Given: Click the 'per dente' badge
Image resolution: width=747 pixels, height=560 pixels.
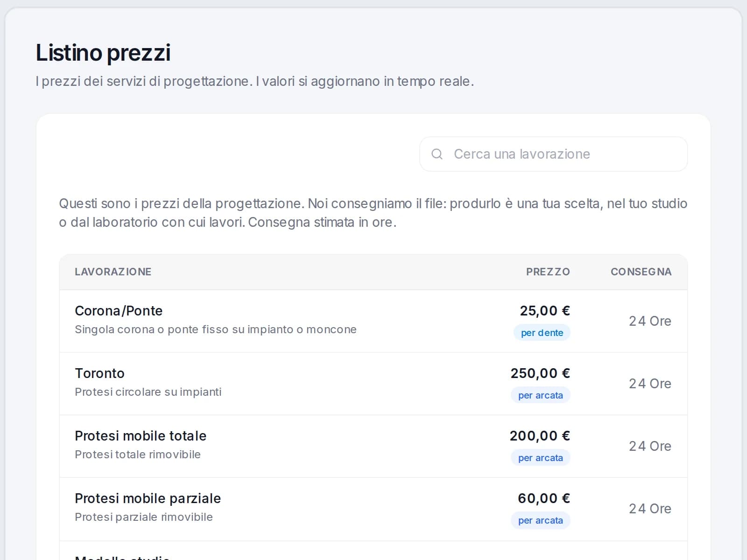Looking at the screenshot, I should click(542, 333).
